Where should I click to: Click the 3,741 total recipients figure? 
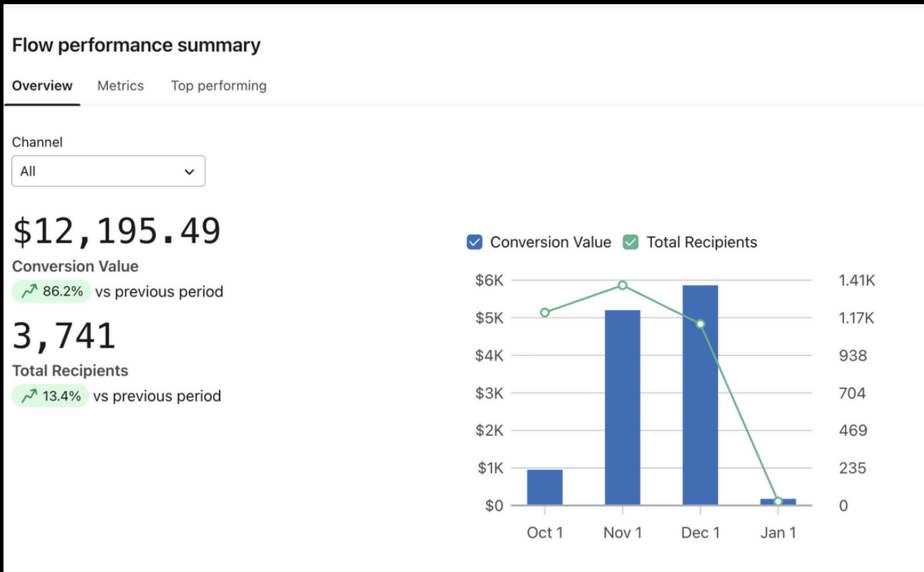(64, 336)
